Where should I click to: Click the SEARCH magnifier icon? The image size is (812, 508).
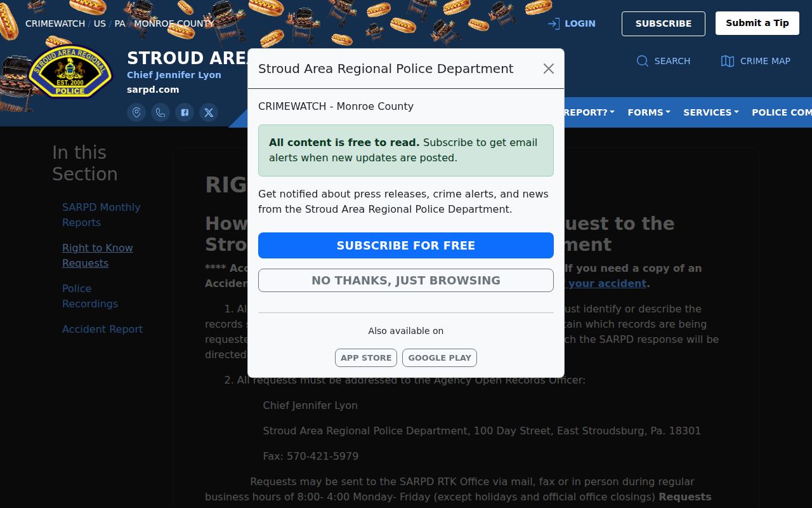click(643, 61)
